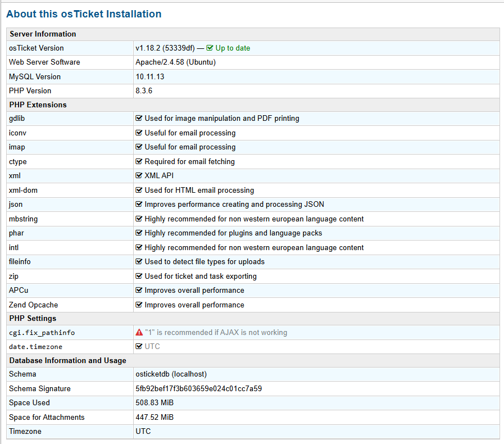This screenshot has width=504, height=444.
Task: Click the checkmark in the fileinfo row
Action: click(139, 261)
